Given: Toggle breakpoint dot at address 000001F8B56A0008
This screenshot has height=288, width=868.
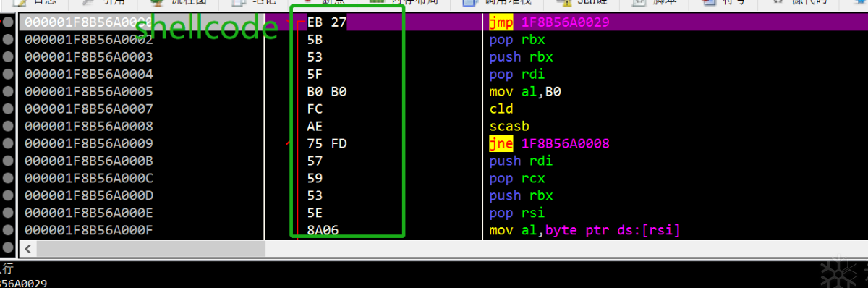Looking at the screenshot, I should [x=8, y=127].
